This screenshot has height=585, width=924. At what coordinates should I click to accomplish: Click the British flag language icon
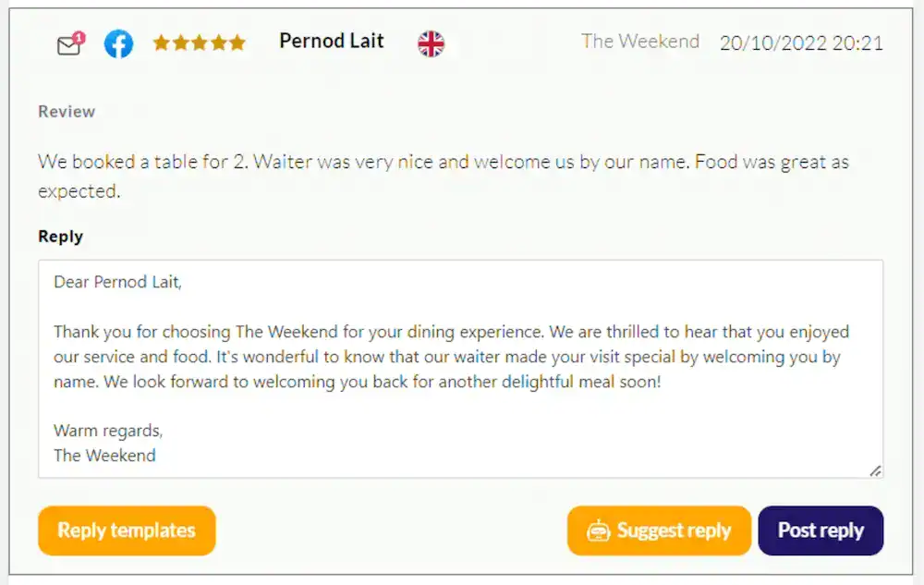click(429, 42)
